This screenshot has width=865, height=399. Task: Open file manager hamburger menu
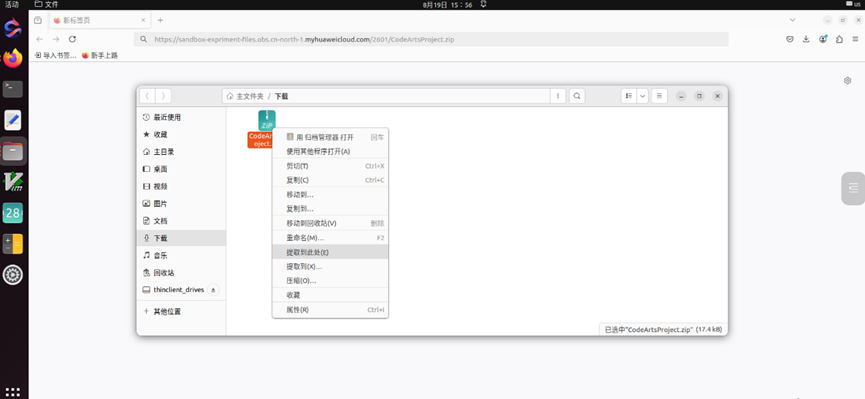[659, 96]
